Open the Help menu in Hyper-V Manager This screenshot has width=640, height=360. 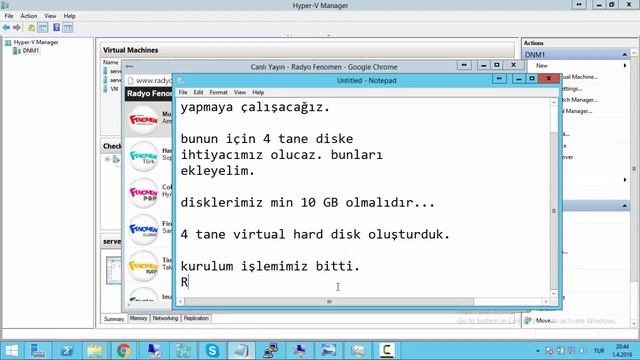[69, 16]
